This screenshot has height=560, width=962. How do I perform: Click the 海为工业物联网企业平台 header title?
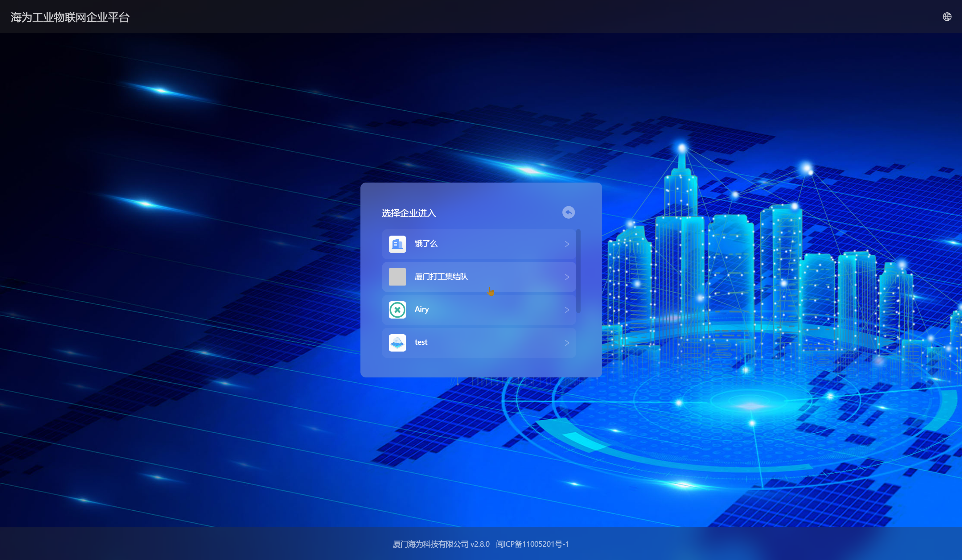point(70,17)
